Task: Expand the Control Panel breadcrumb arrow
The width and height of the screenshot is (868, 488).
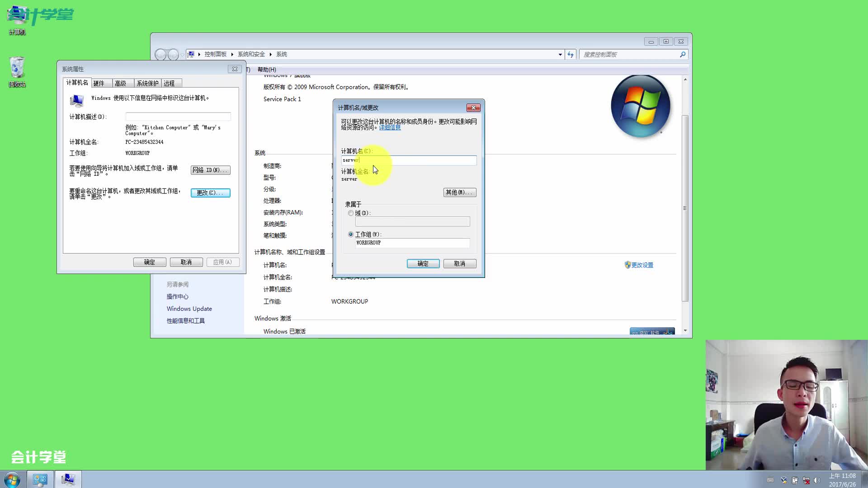Action: click(232, 54)
